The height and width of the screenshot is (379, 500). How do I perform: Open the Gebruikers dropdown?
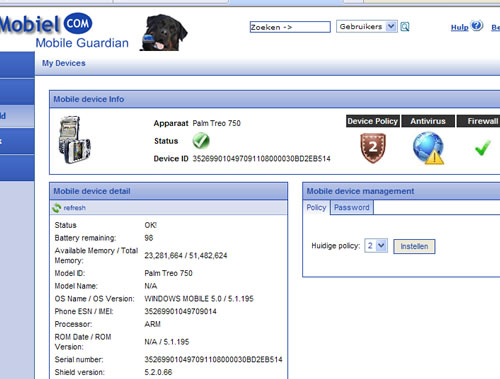point(367,27)
